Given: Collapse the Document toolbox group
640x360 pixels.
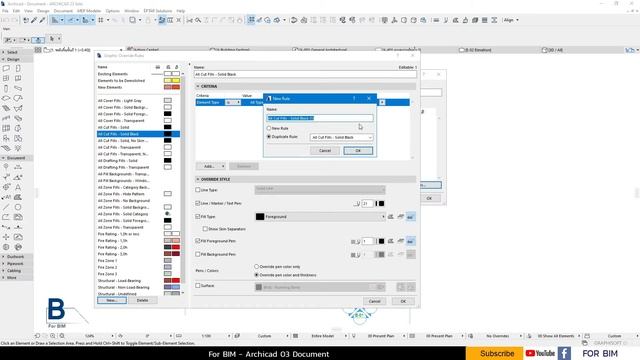Looking at the screenshot, I should pyautogui.click(x=4, y=158).
